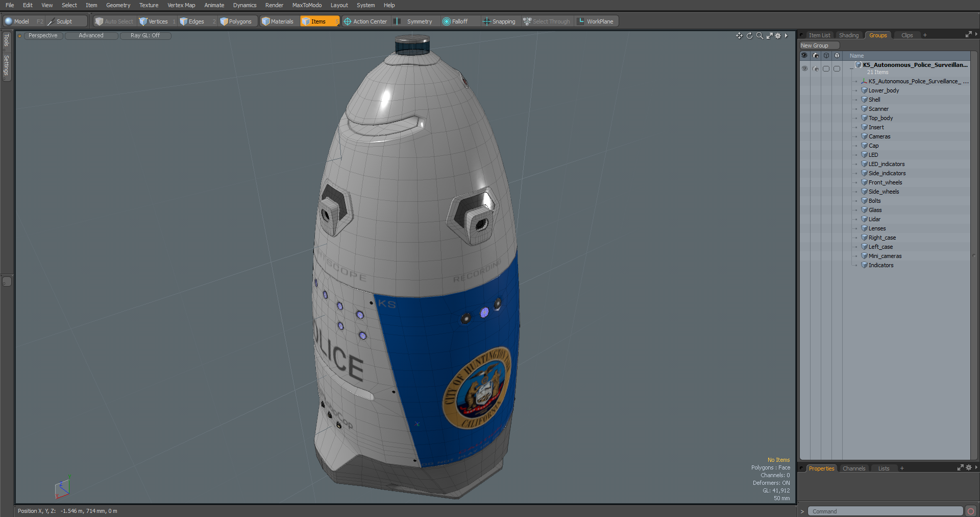Open the MaxToModo menu
980x517 pixels.
click(x=307, y=5)
